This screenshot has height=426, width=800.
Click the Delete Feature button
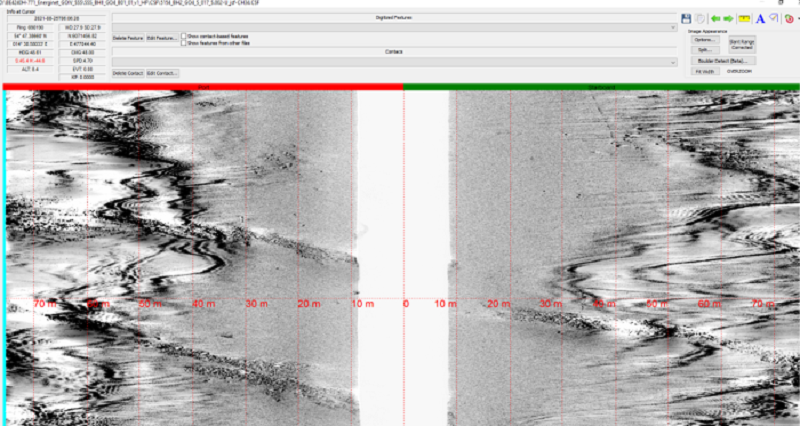point(127,37)
